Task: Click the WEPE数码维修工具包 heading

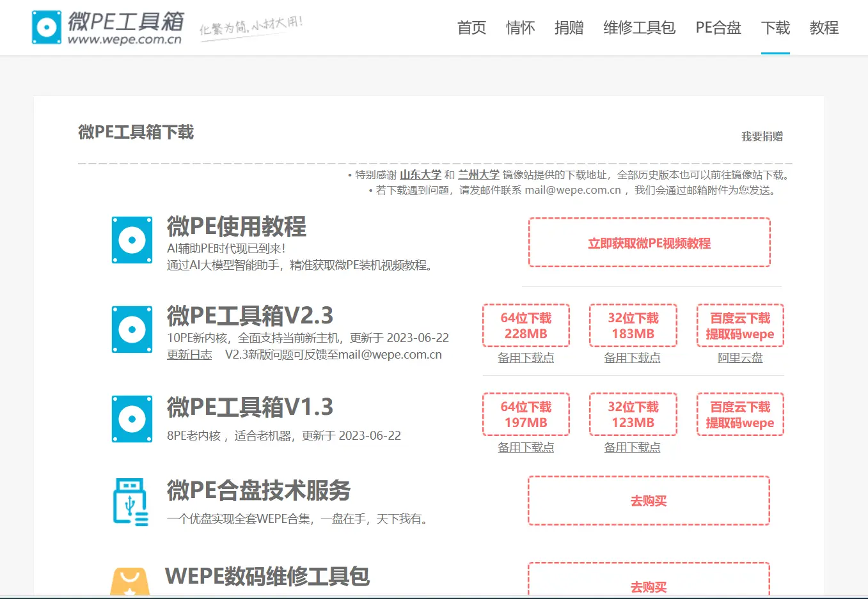Action: [267, 576]
